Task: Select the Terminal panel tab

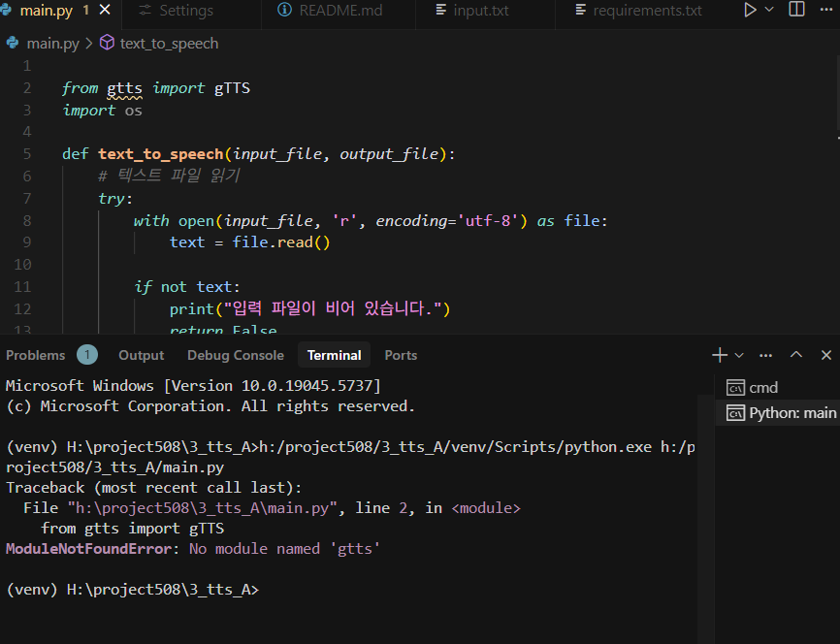Action: pos(335,355)
